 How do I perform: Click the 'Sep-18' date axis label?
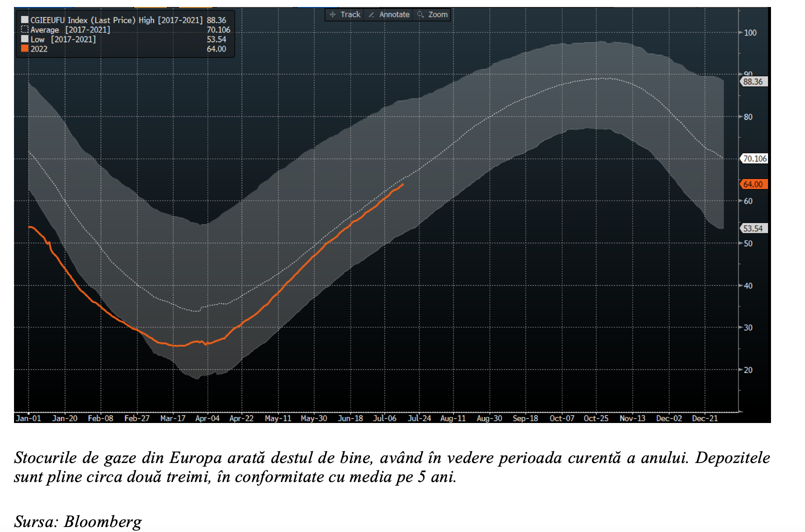point(525,418)
